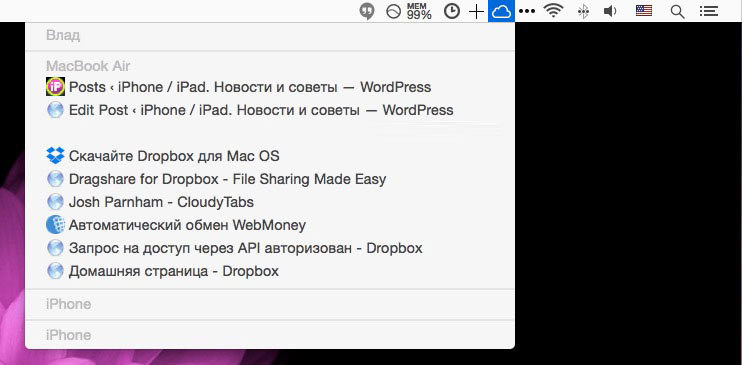Click globe icon beside Dragshare for Dropbox
This screenshot has width=742, height=365.
click(x=55, y=179)
